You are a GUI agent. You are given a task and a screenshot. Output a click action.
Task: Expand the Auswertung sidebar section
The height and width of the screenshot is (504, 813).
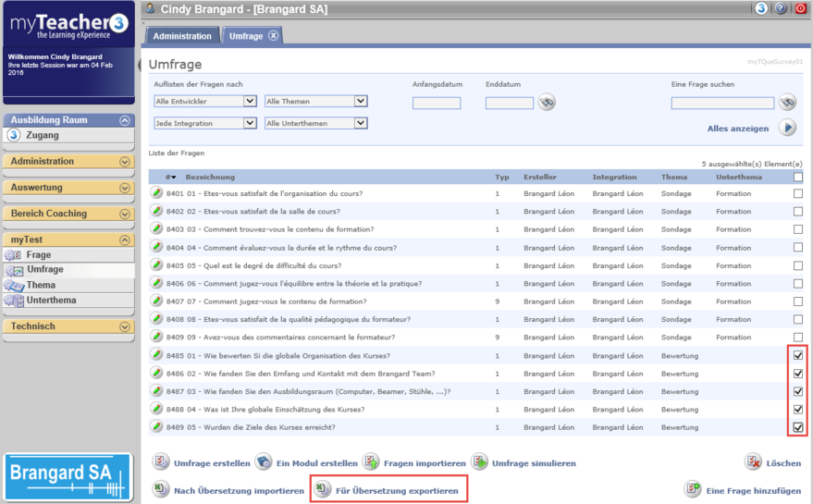coord(125,188)
